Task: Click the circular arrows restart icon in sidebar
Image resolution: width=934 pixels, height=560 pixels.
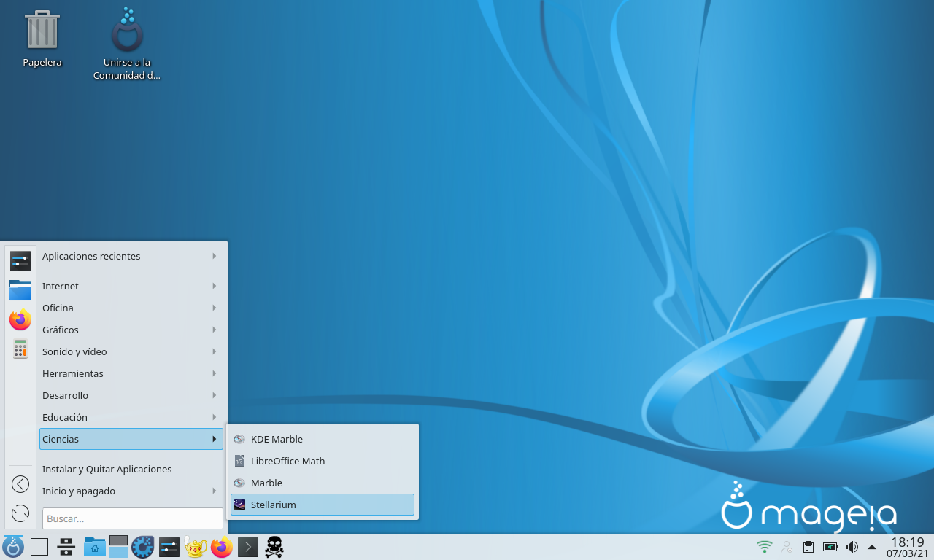Action: tap(20, 513)
